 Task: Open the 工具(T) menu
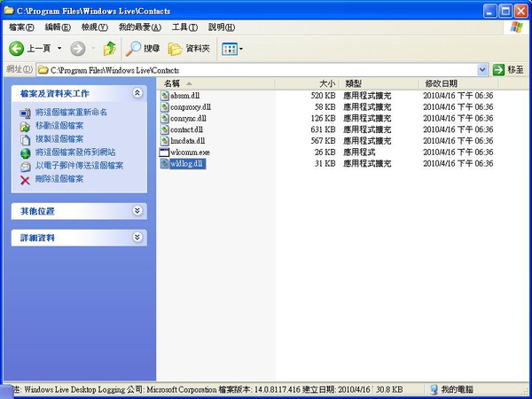tap(184, 27)
